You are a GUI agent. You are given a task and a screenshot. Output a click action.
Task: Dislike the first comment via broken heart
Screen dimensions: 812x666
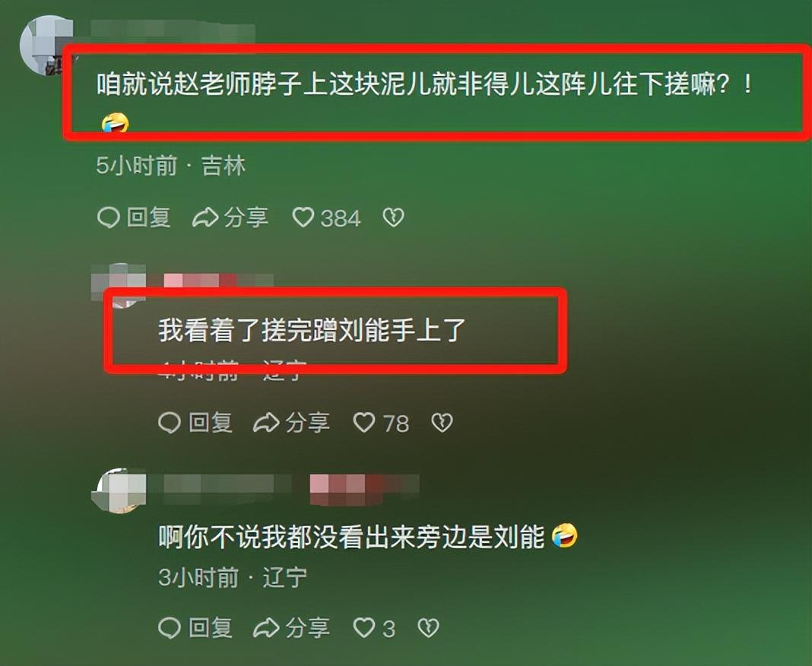[x=393, y=217]
